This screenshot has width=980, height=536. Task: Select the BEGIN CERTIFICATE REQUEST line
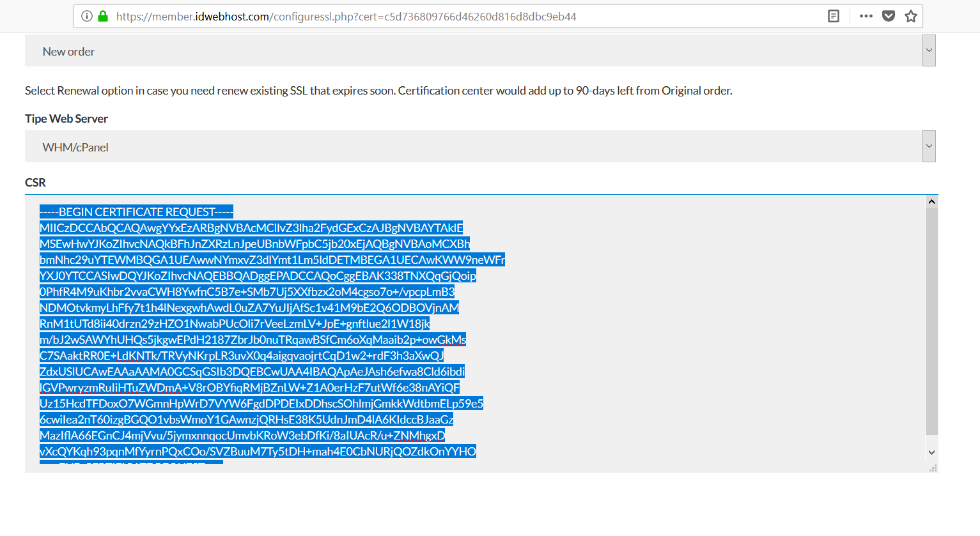click(x=136, y=211)
